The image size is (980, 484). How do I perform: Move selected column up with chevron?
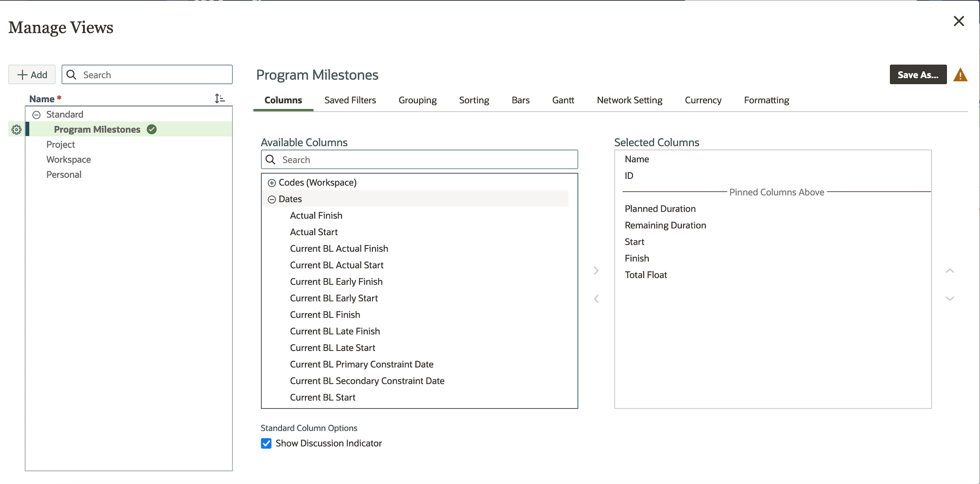tap(950, 271)
